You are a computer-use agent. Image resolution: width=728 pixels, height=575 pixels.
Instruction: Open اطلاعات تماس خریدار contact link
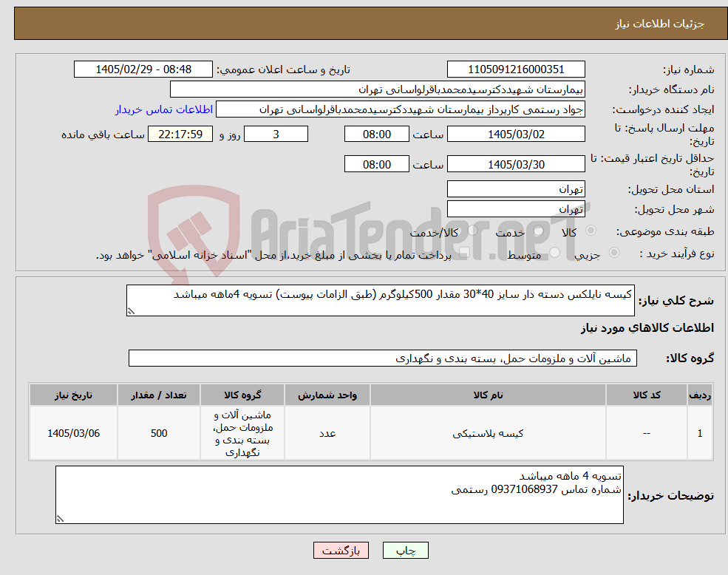point(164,109)
